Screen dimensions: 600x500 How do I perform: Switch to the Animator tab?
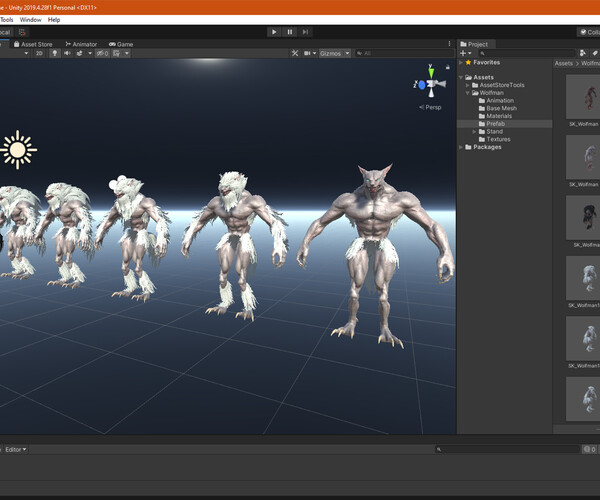[x=81, y=44]
